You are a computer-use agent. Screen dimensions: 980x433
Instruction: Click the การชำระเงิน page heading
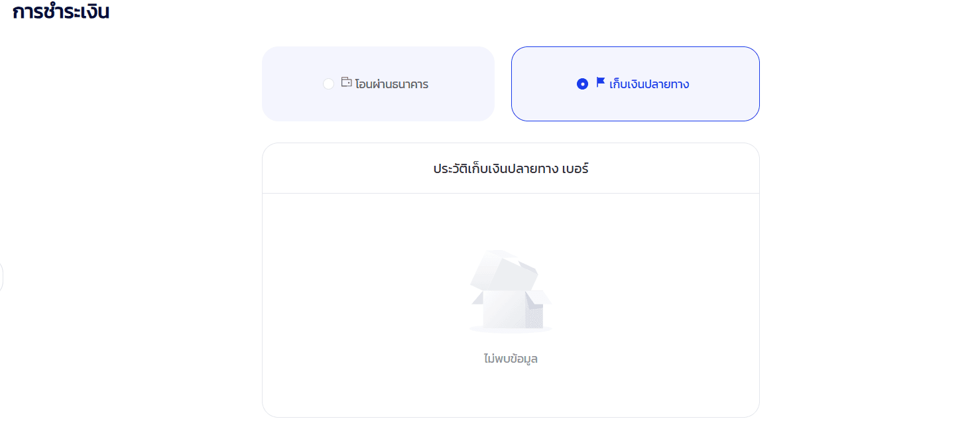pyautogui.click(x=61, y=12)
